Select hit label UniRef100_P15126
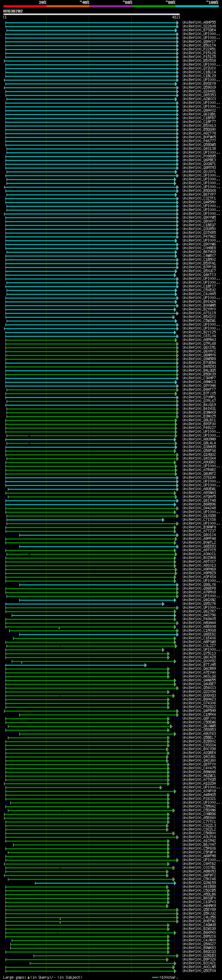222x980 pixels. [199, 53]
